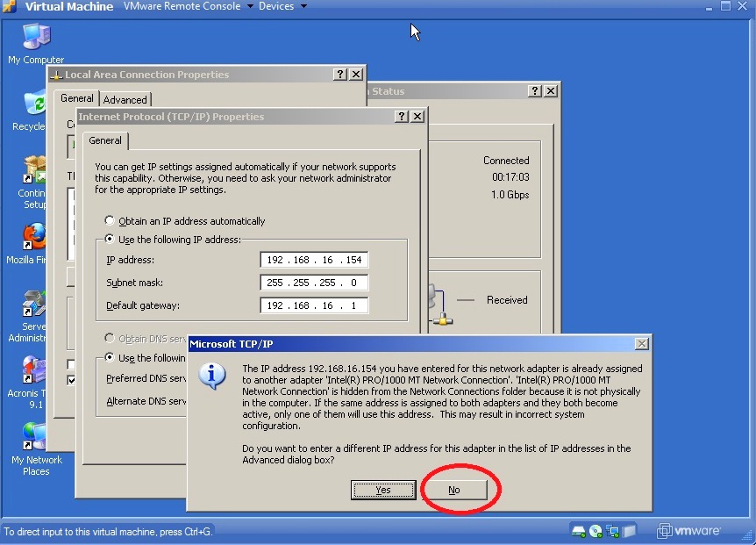This screenshot has height=545, width=756.
Task: Click the Virtual Machine title bar icon
Action: coord(10,6)
